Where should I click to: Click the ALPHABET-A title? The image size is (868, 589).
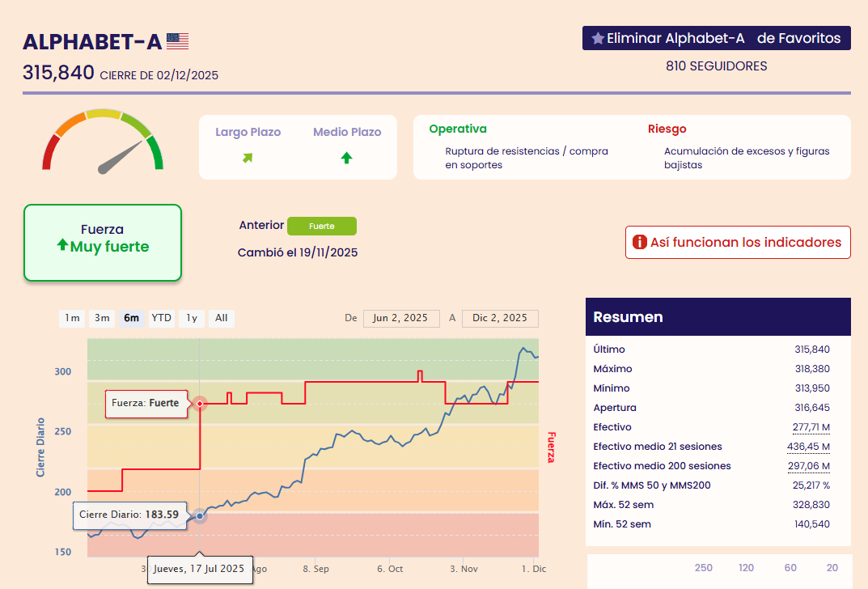pyautogui.click(x=92, y=42)
